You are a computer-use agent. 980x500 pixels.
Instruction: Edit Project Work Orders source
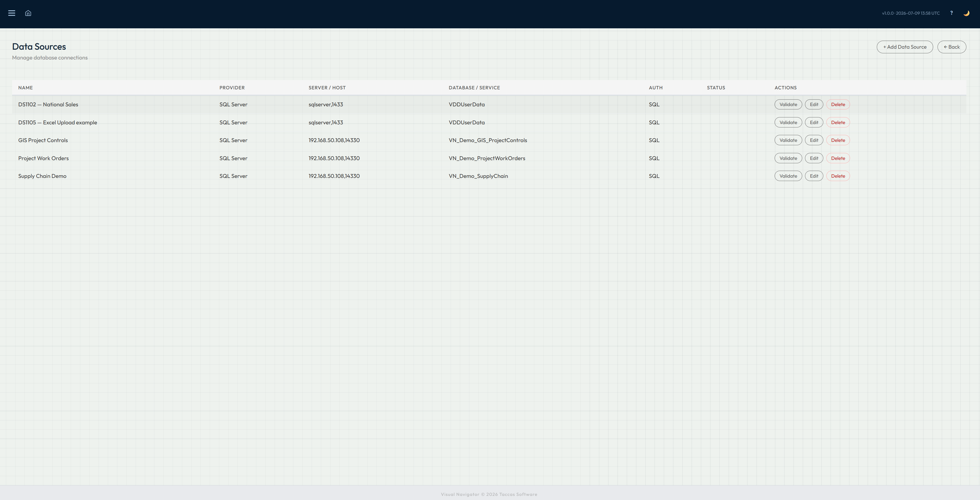pos(814,158)
